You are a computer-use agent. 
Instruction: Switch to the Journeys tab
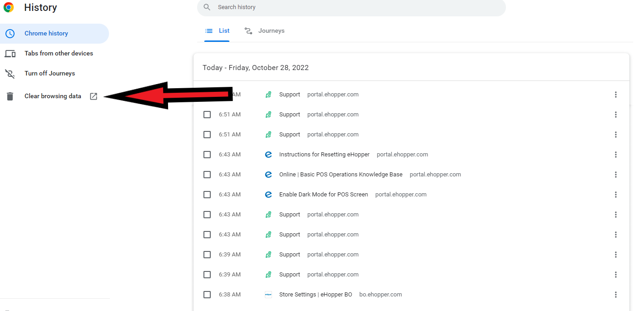pos(264,31)
